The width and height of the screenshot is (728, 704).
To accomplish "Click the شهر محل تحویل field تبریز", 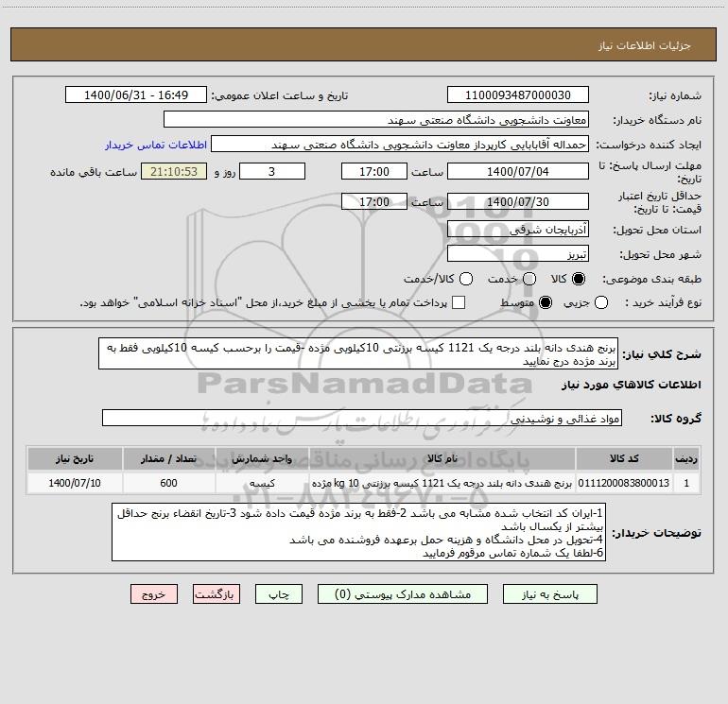I will click(518, 253).
